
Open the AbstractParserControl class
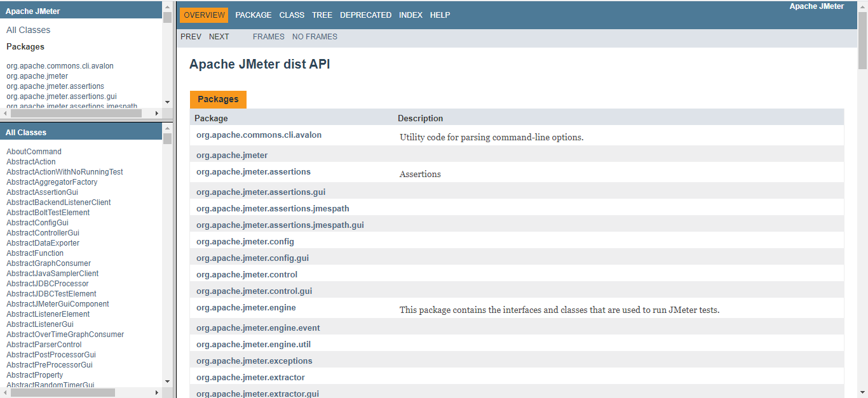click(x=44, y=345)
